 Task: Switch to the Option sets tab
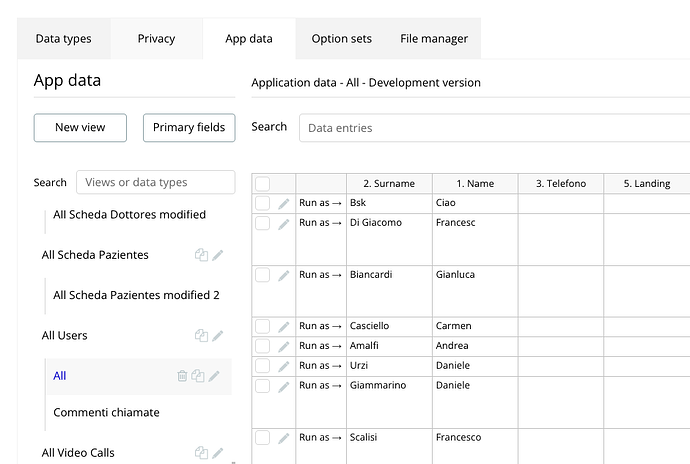tap(341, 39)
